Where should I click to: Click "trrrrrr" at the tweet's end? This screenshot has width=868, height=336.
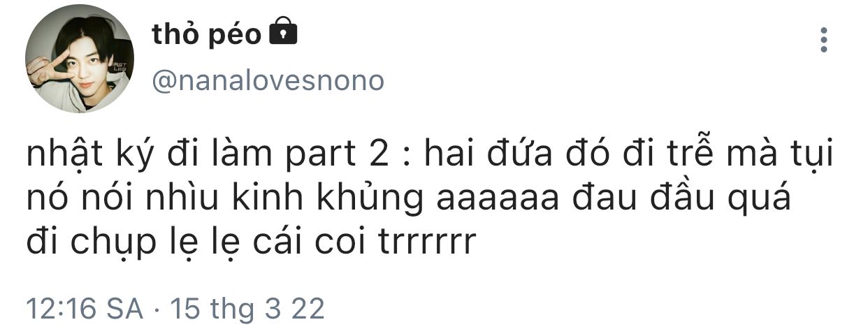click(x=426, y=245)
